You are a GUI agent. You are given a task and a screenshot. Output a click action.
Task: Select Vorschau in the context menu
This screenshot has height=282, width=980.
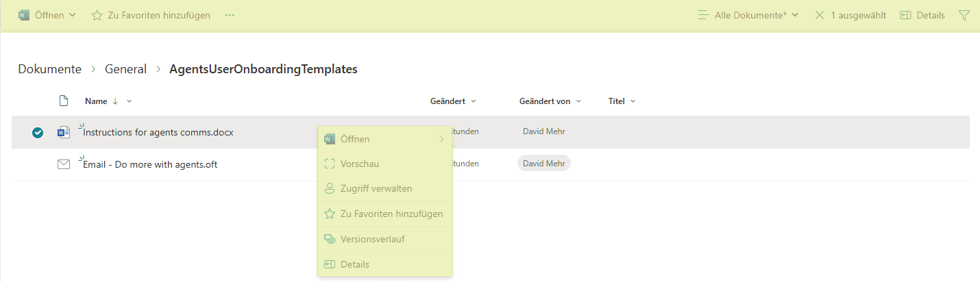[359, 164]
